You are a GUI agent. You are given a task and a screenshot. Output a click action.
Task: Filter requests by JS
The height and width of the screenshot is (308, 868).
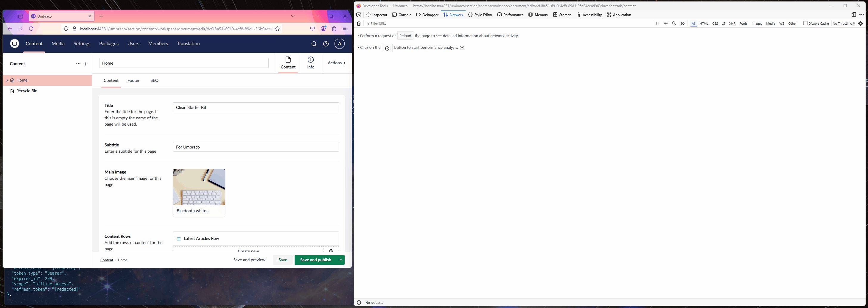tap(724, 24)
